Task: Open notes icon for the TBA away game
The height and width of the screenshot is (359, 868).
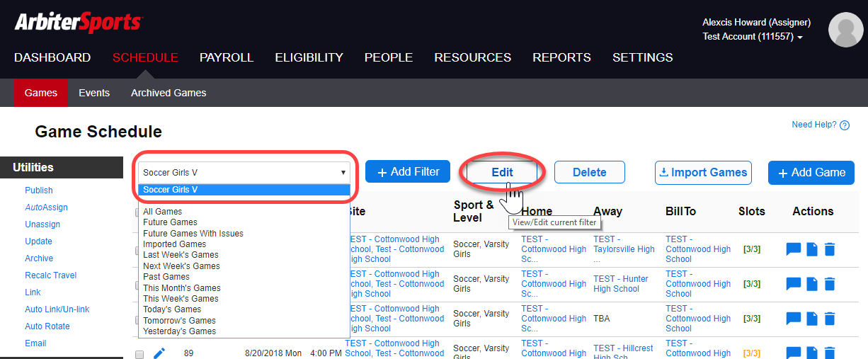Action: pyautogui.click(x=794, y=319)
